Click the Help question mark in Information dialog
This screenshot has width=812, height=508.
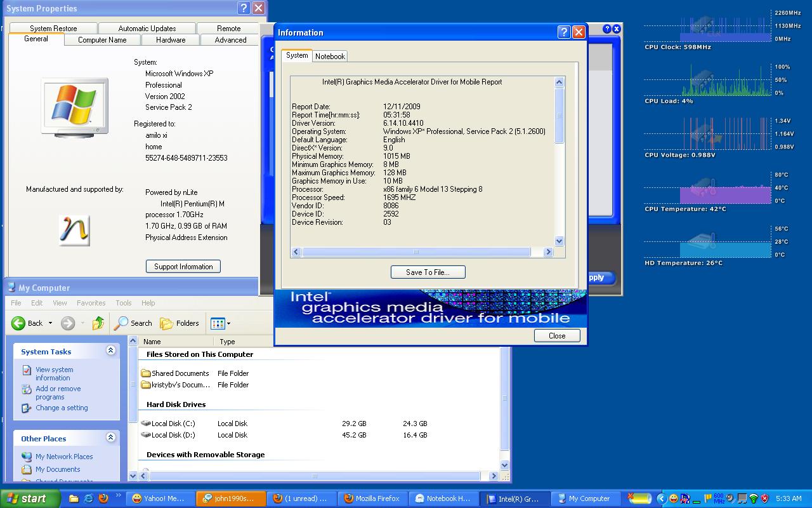563,32
